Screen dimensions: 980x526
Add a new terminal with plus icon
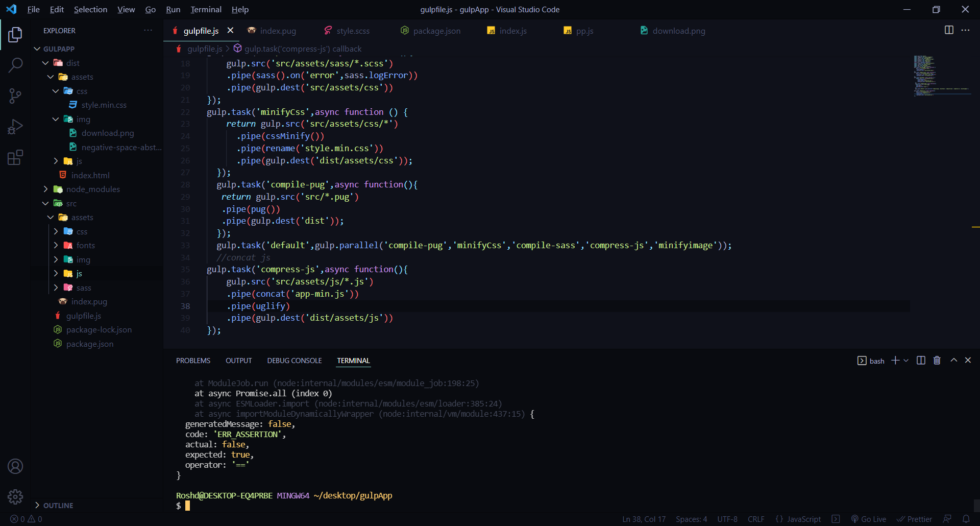pos(895,361)
